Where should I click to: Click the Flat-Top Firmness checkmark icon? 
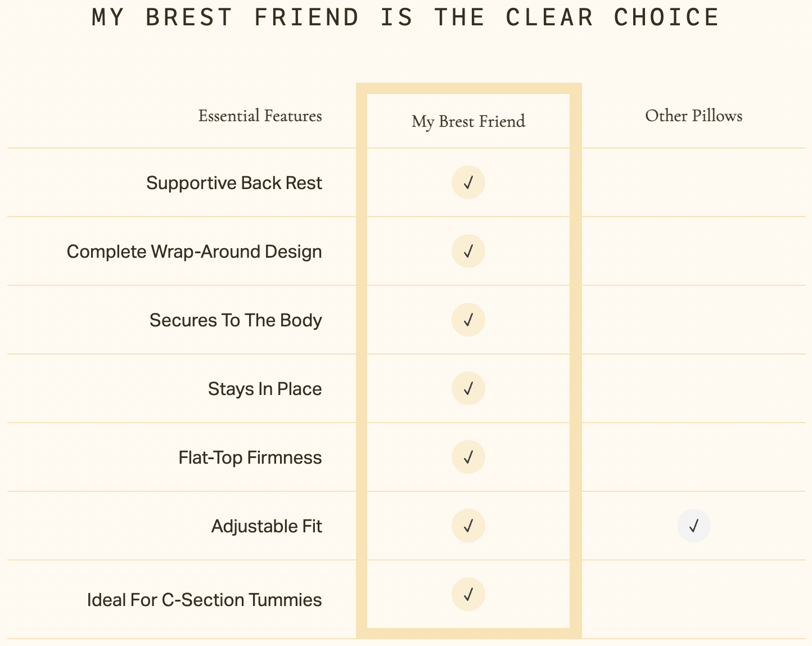(x=468, y=457)
